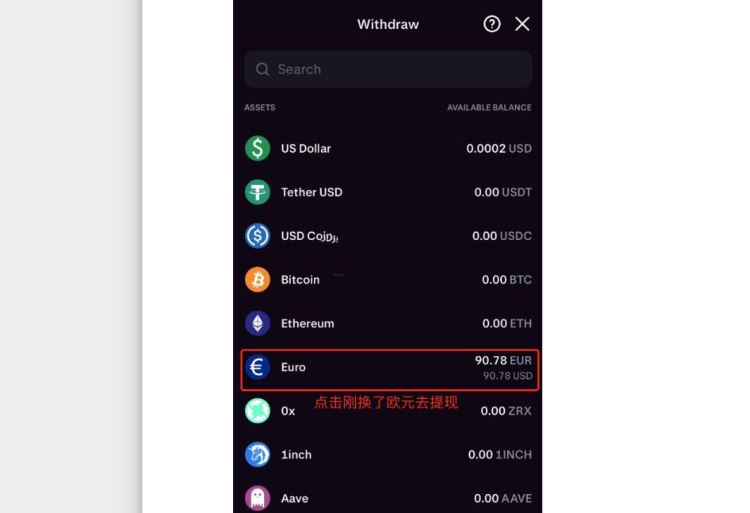
Task: Click the Aave asset label
Action: tap(295, 499)
